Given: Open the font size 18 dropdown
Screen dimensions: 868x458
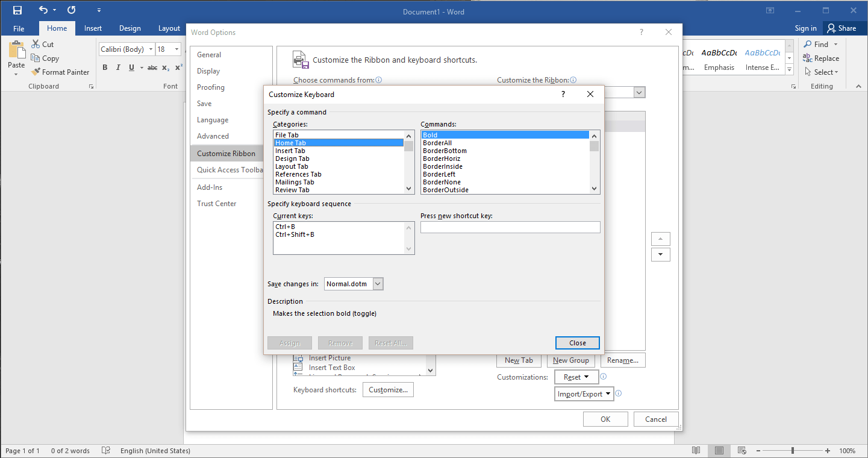Looking at the screenshot, I should pos(177,49).
